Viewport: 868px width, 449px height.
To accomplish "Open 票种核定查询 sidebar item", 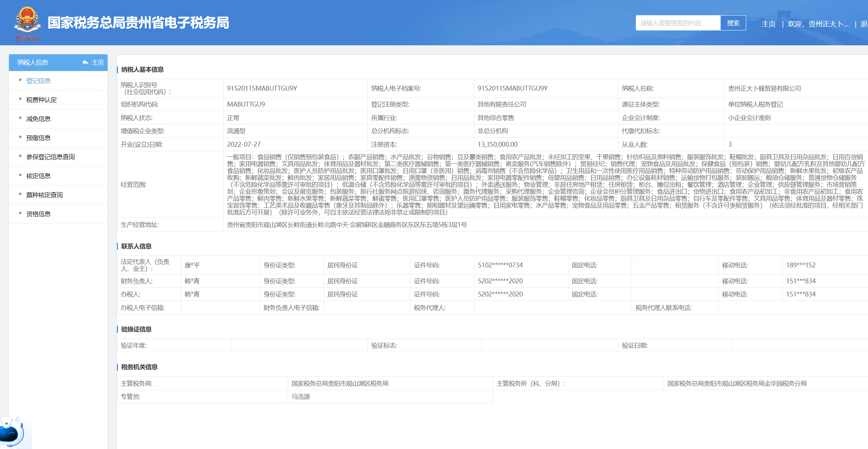I will pos(45,195).
